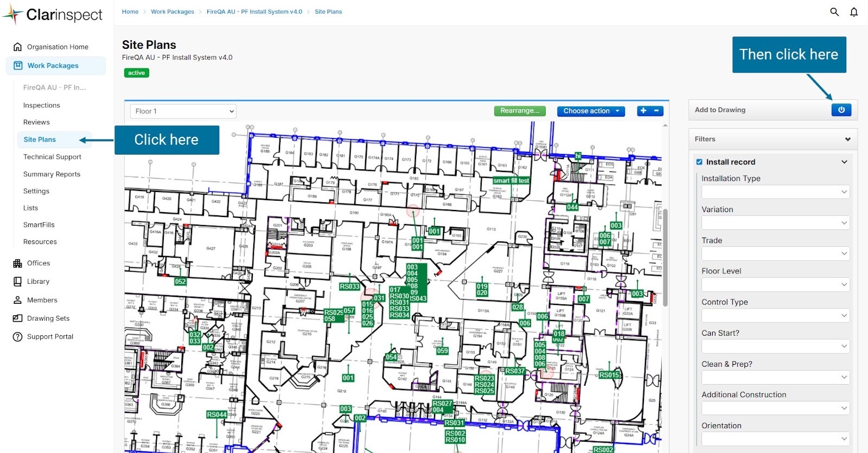This screenshot has height=453, width=868.
Task: Open the Installation Type filter dropdown
Action: click(775, 192)
